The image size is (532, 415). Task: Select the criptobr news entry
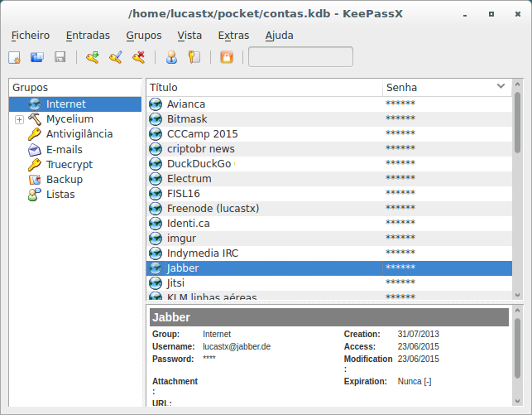(329, 149)
